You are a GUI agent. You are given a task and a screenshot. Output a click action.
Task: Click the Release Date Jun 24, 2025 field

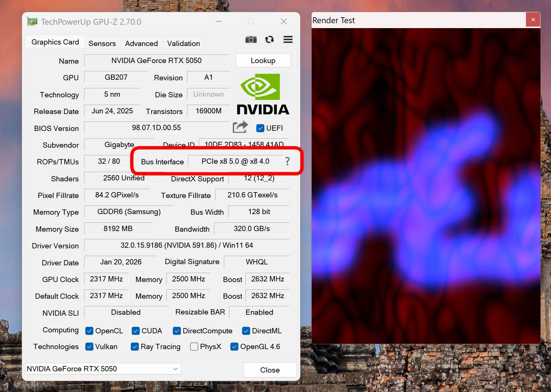click(x=112, y=111)
